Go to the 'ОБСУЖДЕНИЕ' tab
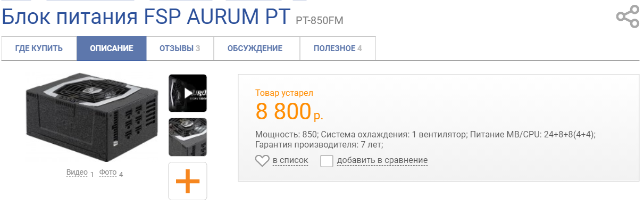The height and width of the screenshot is (213, 644). click(x=255, y=48)
